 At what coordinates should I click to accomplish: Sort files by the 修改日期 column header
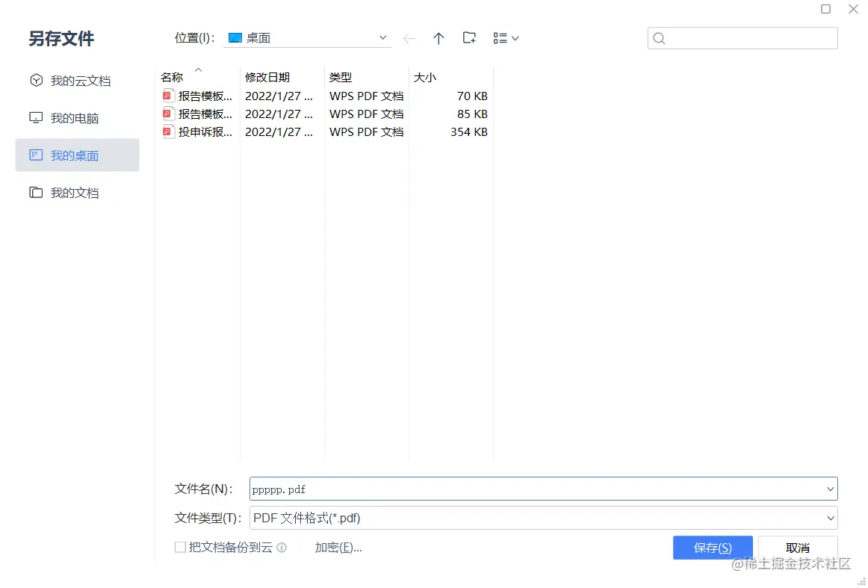pyautogui.click(x=264, y=77)
